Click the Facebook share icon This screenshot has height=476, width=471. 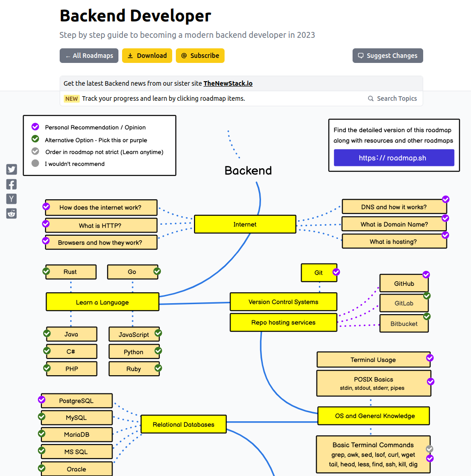pyautogui.click(x=11, y=184)
